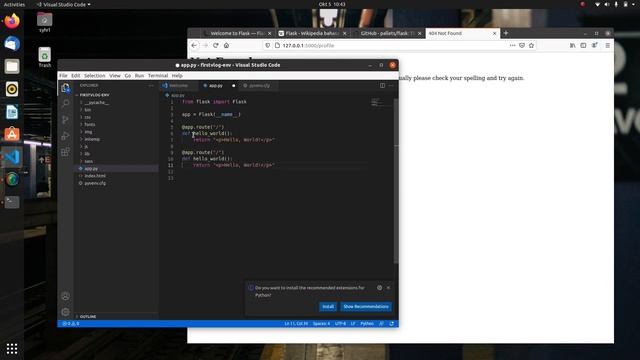Viewport: 640px width, 360px height.
Task: Change Spaces: 4 indentation setting
Action: 321,324
